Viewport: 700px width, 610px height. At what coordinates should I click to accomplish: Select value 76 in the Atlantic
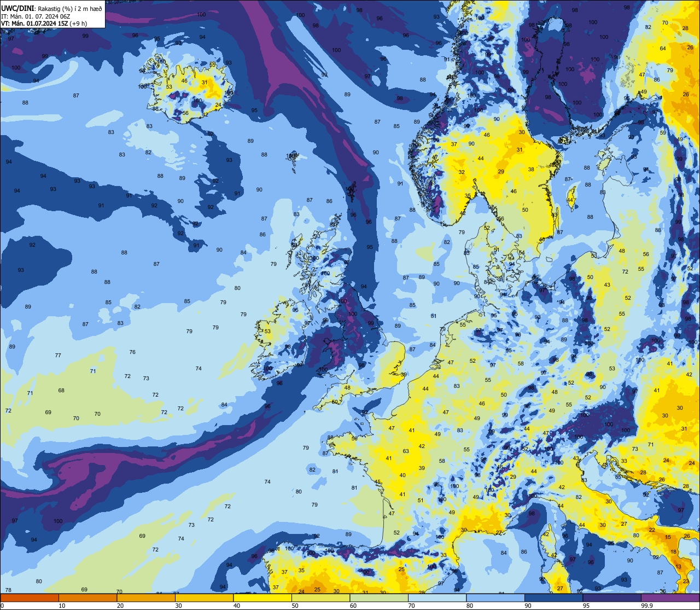tap(132, 352)
